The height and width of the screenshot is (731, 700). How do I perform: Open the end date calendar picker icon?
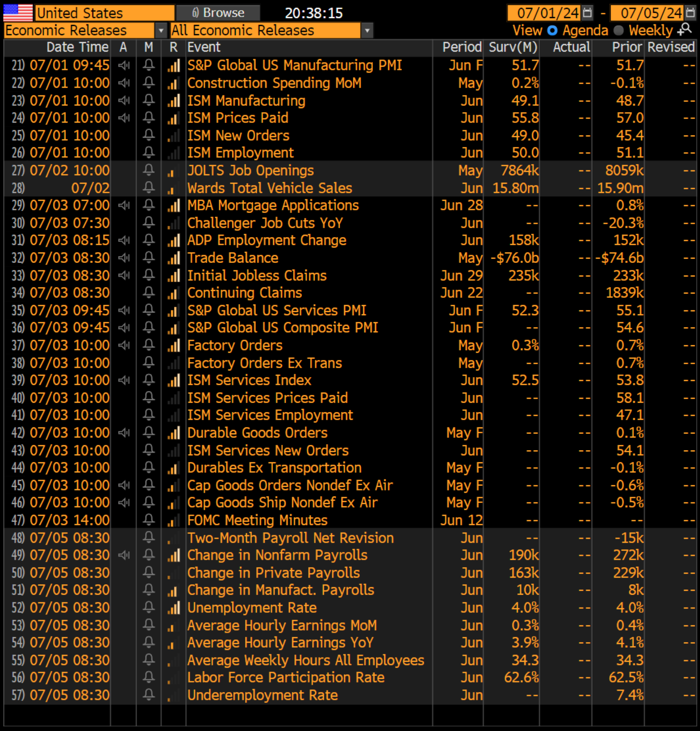pos(690,13)
